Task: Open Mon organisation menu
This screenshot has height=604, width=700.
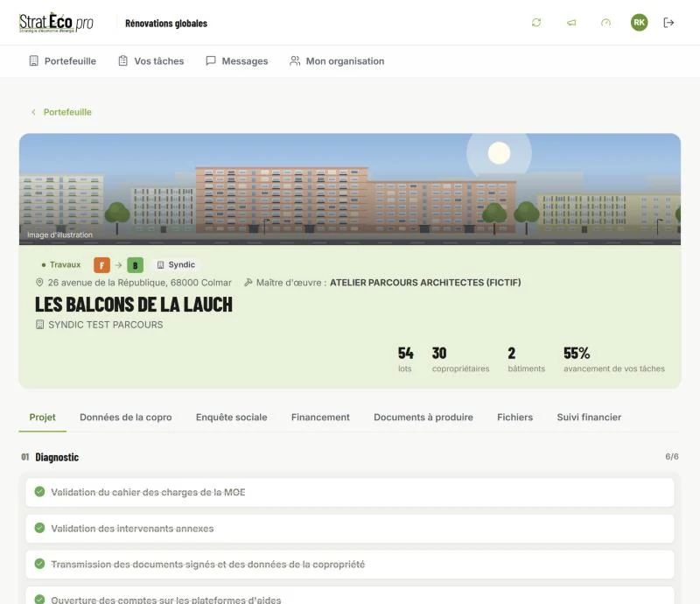Action: (x=337, y=60)
